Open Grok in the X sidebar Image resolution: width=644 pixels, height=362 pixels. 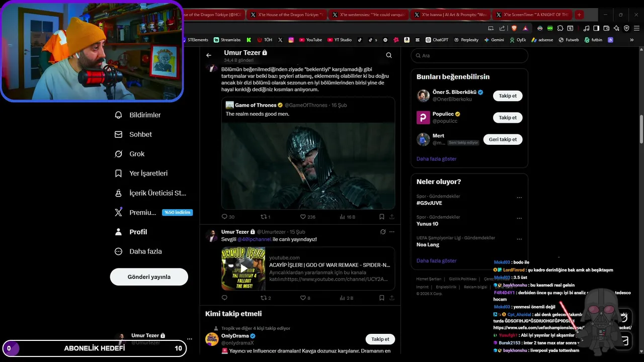click(x=130, y=154)
